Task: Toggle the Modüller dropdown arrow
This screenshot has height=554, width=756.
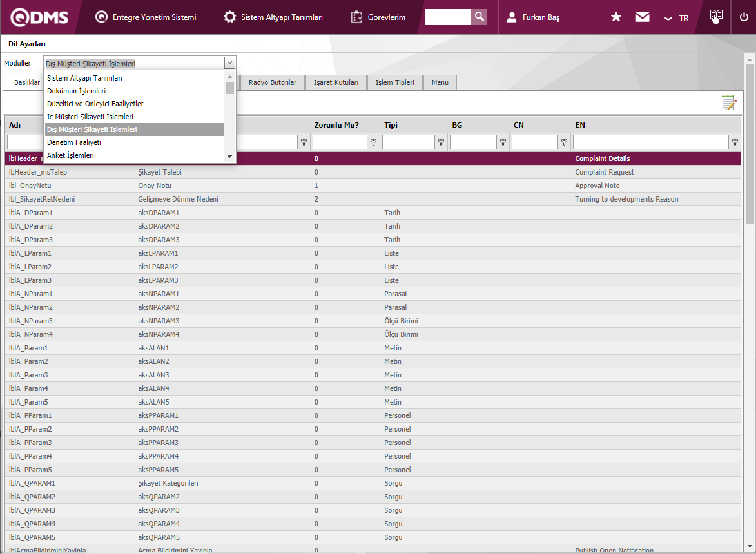Action: [229, 62]
